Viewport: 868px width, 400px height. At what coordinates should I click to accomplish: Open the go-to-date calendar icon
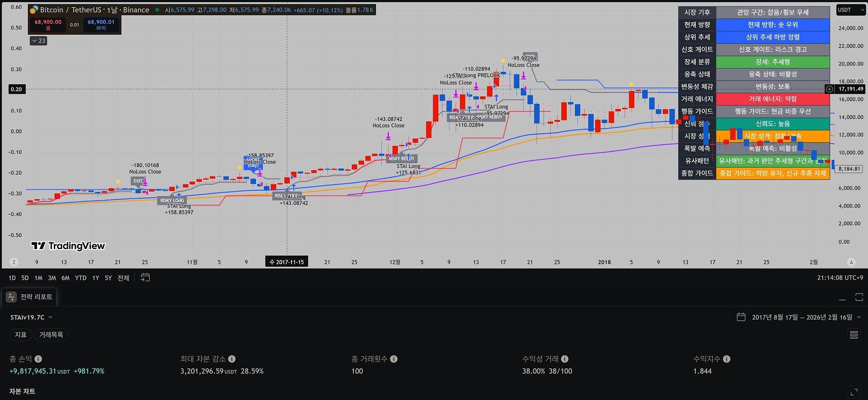pyautogui.click(x=145, y=278)
